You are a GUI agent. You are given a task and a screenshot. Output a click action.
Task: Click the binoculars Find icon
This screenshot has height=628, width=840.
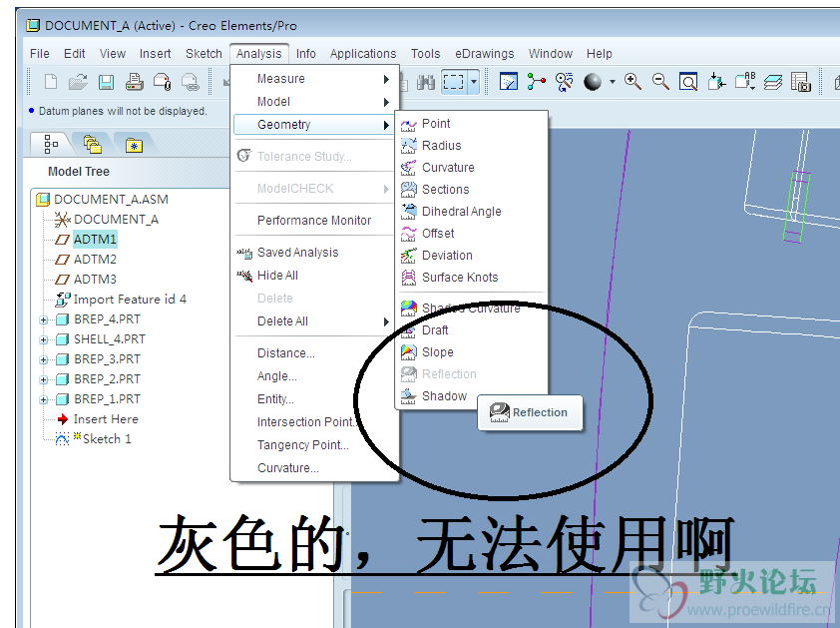point(426,82)
